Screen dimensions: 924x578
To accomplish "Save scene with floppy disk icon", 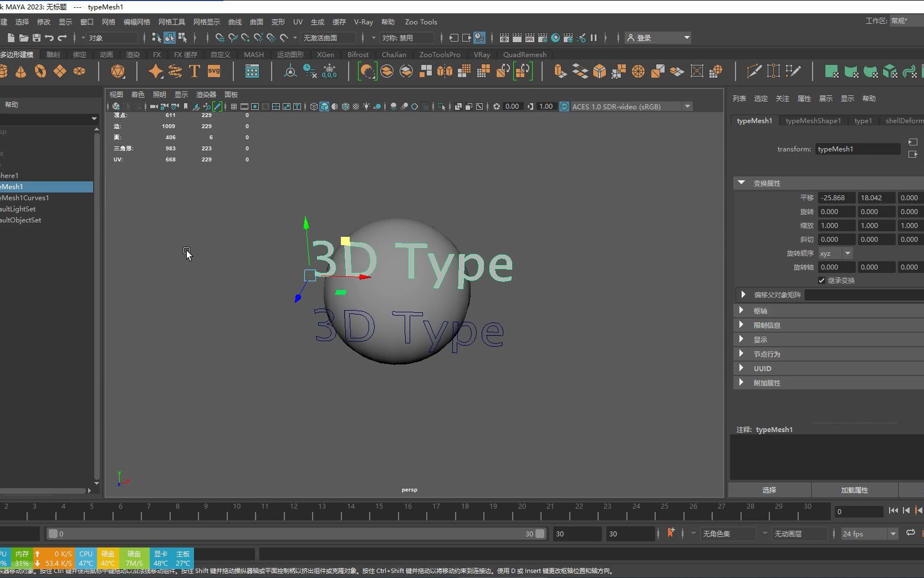I will coord(37,38).
